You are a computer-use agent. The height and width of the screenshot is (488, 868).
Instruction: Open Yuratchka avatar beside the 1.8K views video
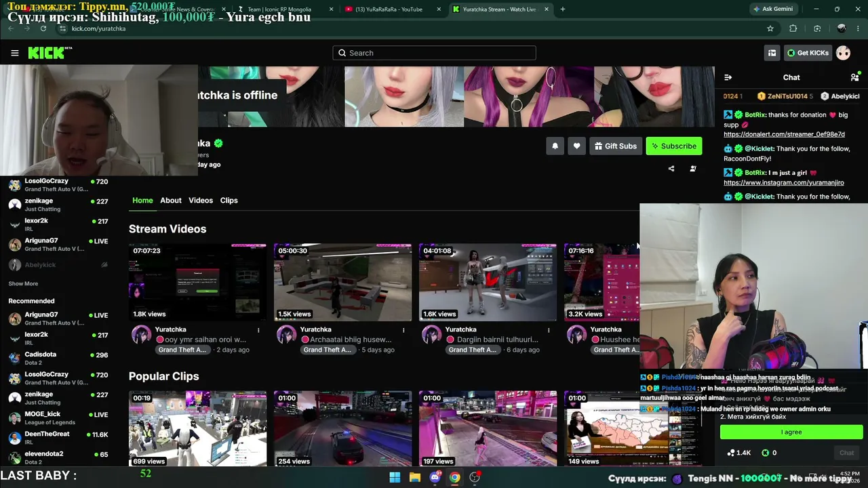coord(141,335)
